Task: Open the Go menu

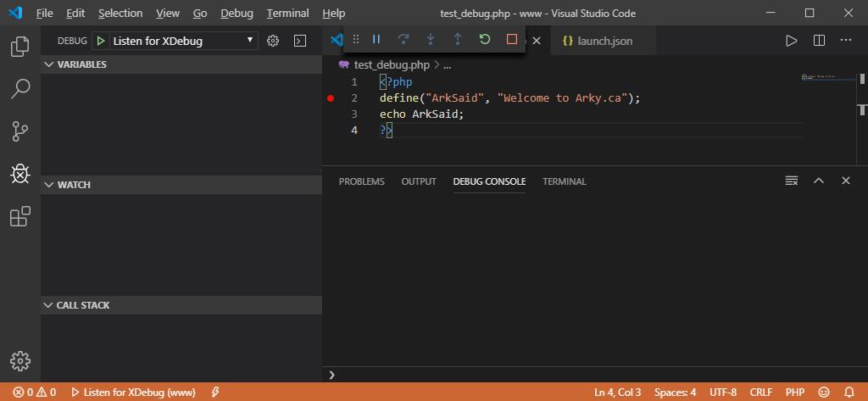Action: 200,13
